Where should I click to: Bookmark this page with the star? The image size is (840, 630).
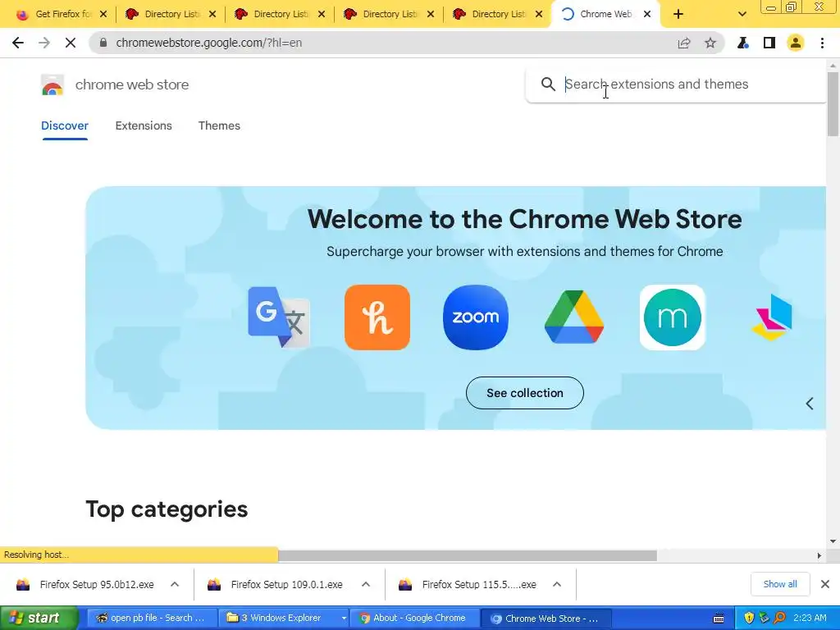pos(710,43)
